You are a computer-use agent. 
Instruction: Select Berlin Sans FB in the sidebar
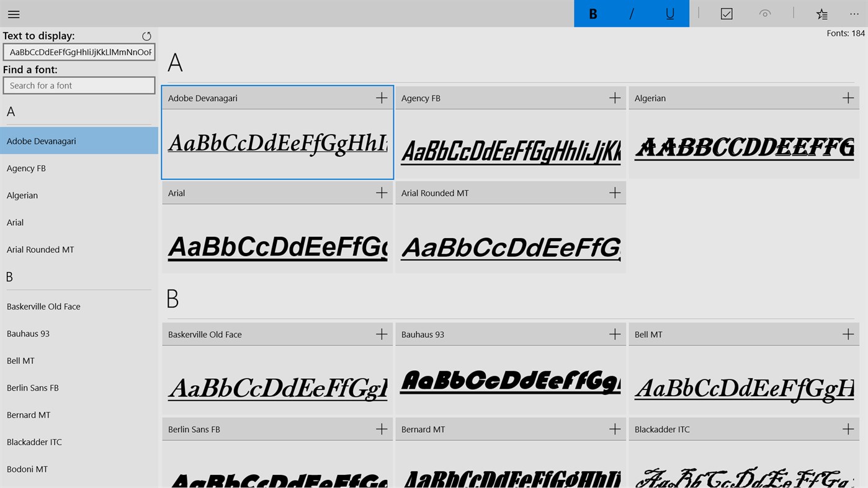tap(79, 388)
